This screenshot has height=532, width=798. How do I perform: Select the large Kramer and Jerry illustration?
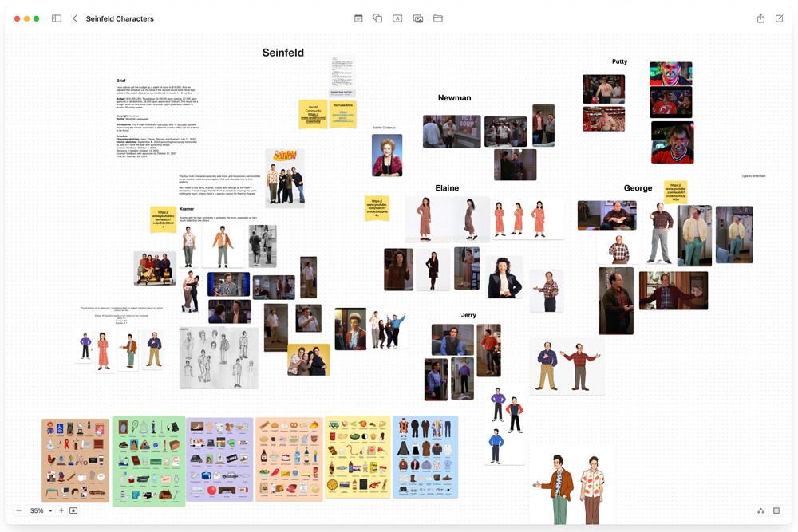pyautogui.click(x=571, y=486)
